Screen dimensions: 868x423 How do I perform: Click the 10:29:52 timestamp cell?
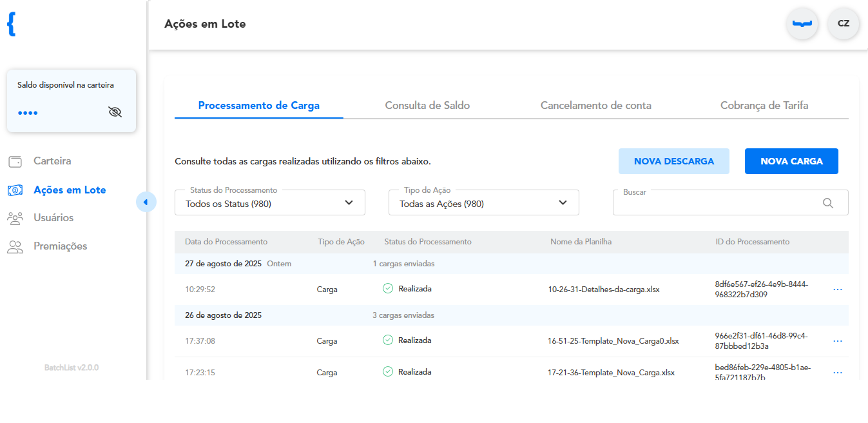pos(200,290)
